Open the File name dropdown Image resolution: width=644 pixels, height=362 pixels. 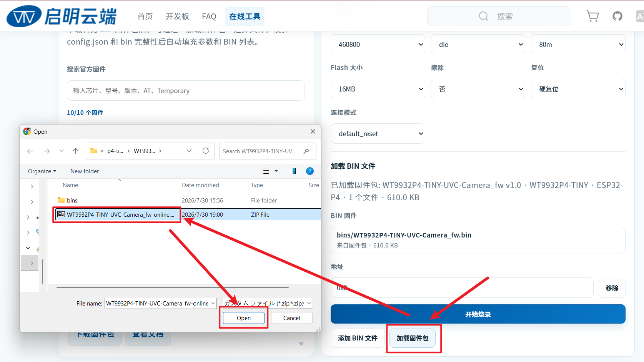(x=213, y=303)
